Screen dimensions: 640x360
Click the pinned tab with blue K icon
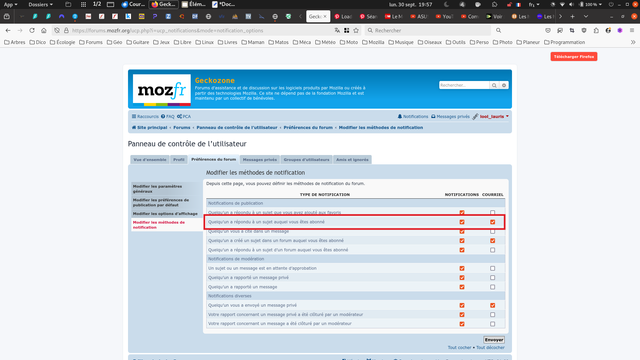pyautogui.click(x=128, y=17)
